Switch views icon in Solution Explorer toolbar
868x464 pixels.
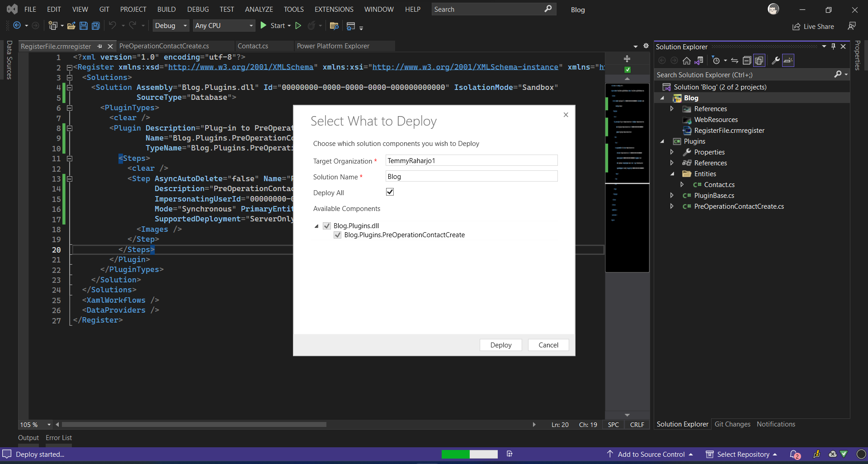pos(699,61)
